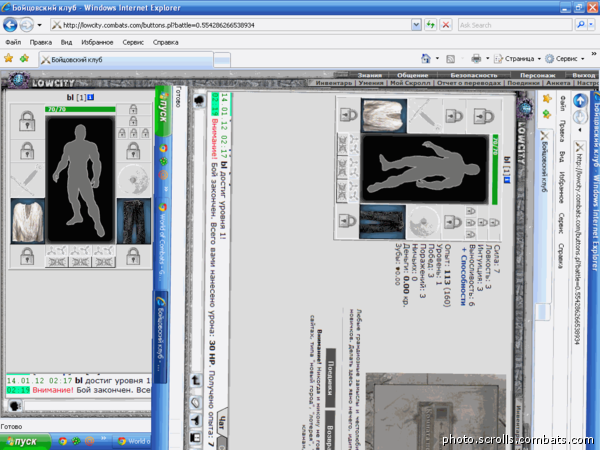
Task: Open the horizontal Вид menu
Action: (x=66, y=42)
